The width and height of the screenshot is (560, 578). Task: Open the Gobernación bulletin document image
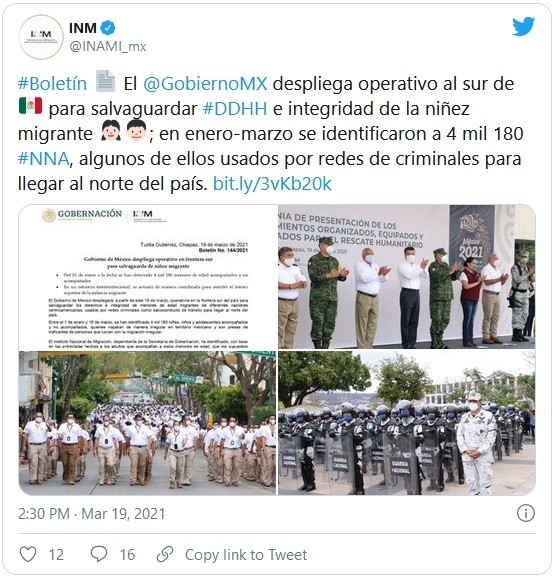click(x=147, y=277)
